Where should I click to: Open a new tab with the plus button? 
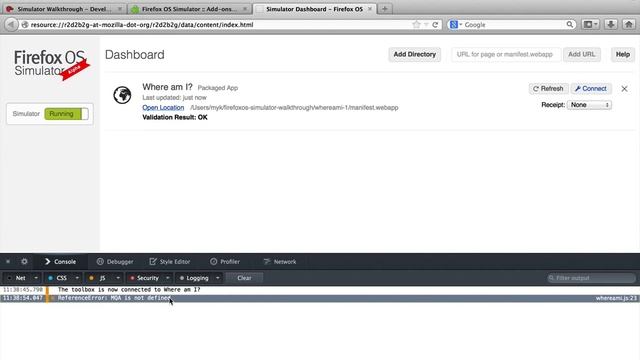[384, 9]
